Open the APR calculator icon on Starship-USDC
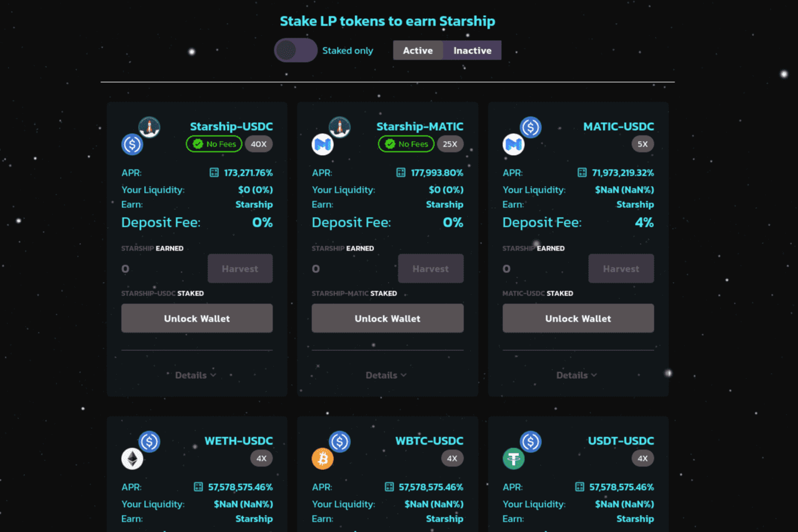798x532 pixels. click(213, 173)
